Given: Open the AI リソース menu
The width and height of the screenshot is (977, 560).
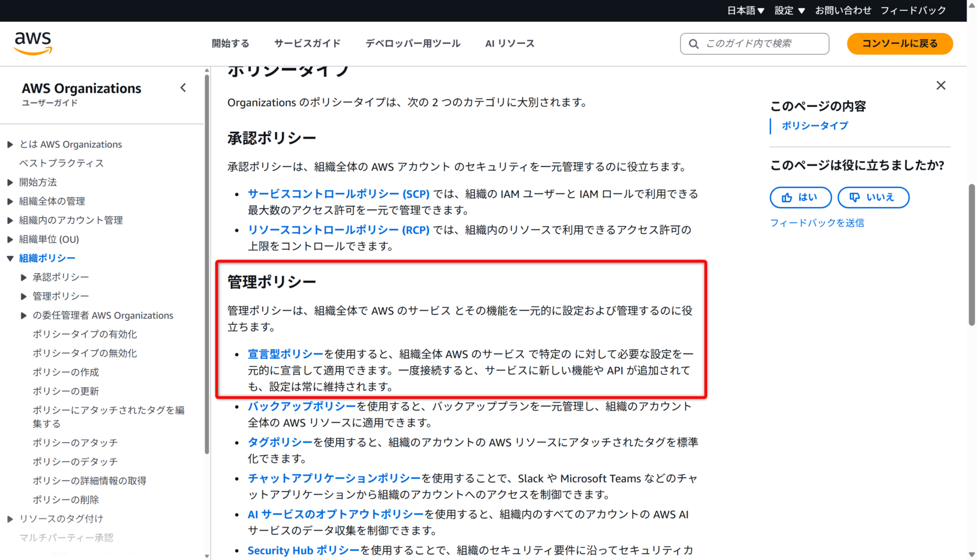Looking at the screenshot, I should pyautogui.click(x=510, y=43).
